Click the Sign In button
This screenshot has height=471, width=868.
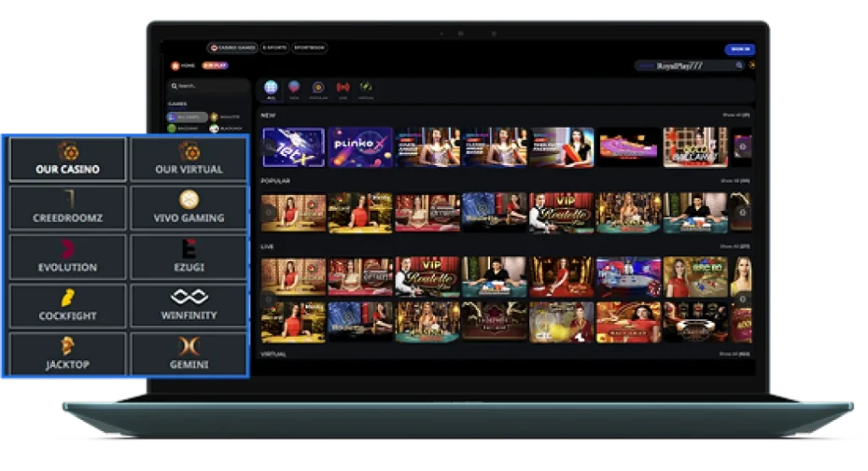point(739,49)
